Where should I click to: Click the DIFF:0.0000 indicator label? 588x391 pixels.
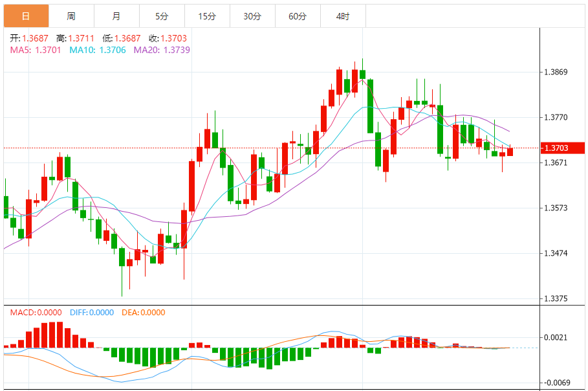pos(92,313)
